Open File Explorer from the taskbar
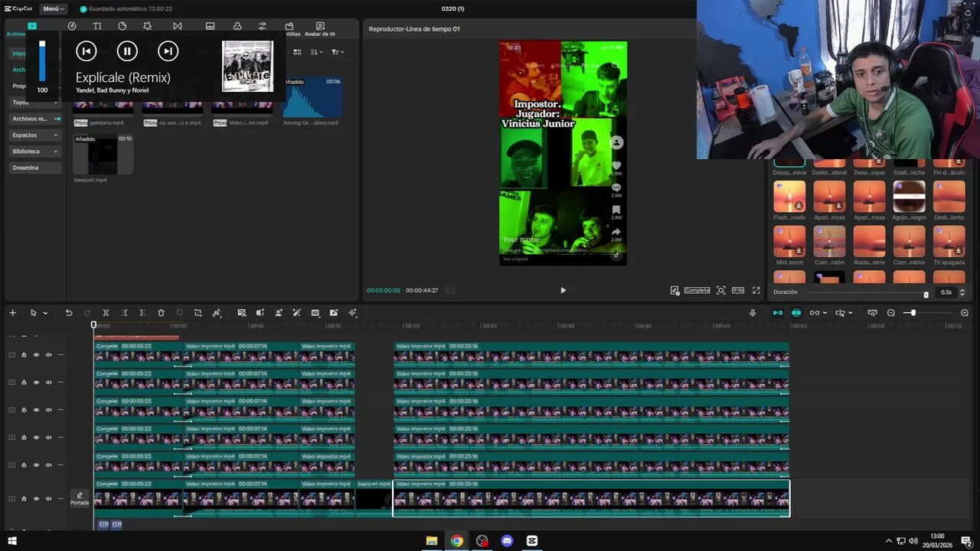Image resolution: width=980 pixels, height=551 pixels. pyautogui.click(x=432, y=541)
